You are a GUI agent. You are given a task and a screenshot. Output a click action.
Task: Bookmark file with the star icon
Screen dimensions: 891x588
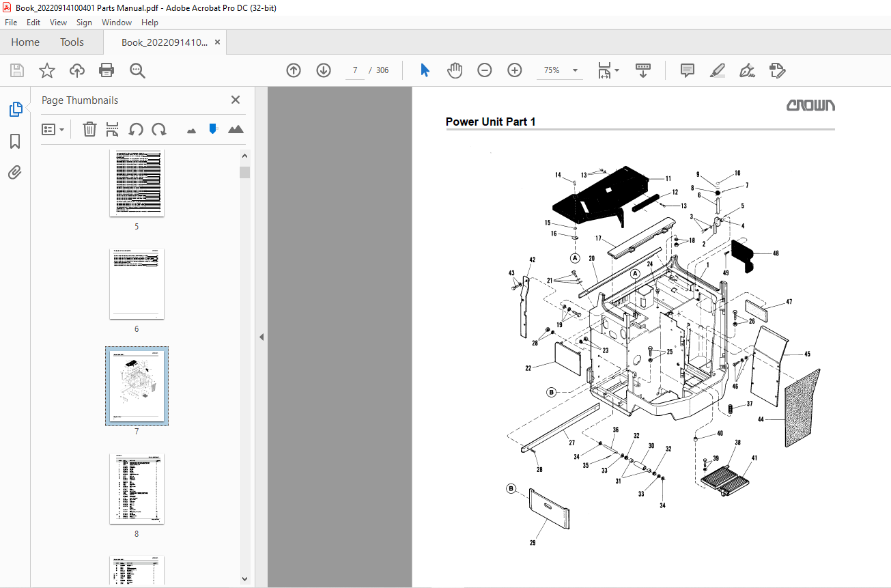[x=46, y=70]
